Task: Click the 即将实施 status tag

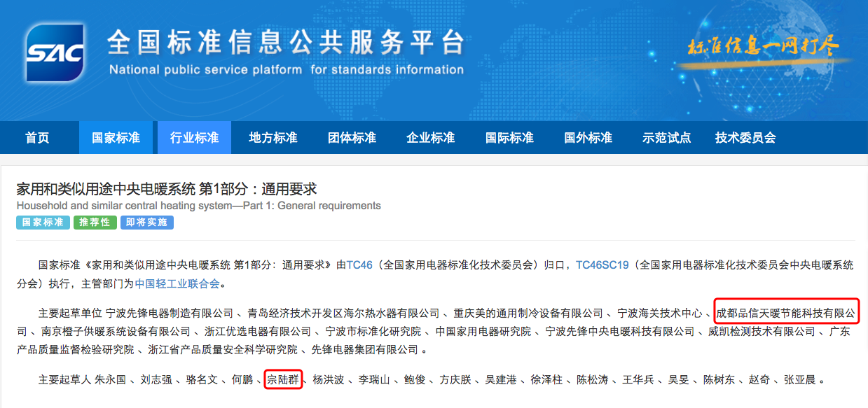Action: pos(147,223)
